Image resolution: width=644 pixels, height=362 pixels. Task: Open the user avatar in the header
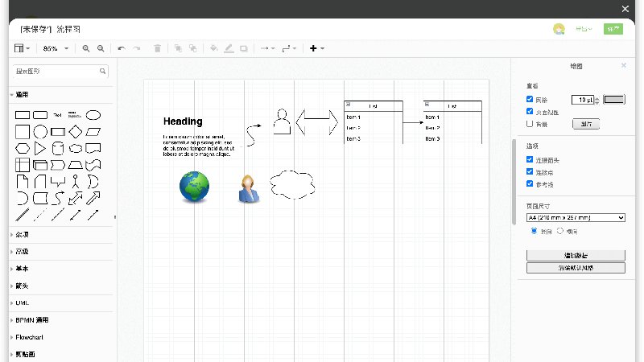click(559, 29)
